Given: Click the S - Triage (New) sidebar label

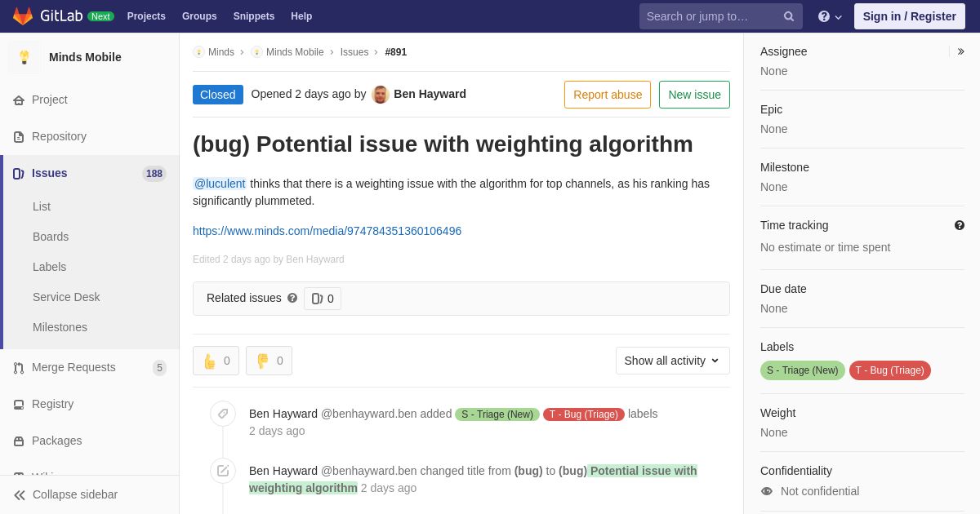Looking at the screenshot, I should 803,370.
